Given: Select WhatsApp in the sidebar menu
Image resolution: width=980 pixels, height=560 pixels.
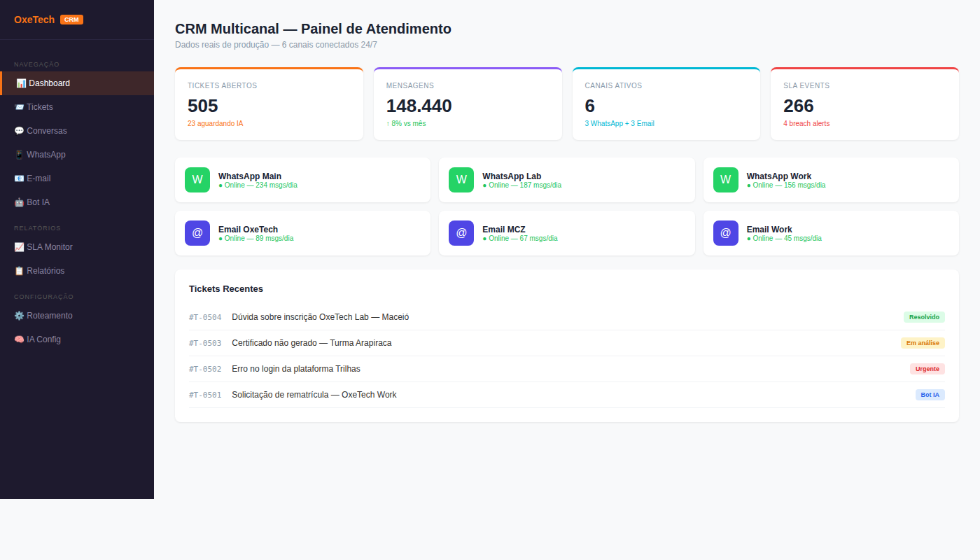Looking at the screenshot, I should [x=45, y=155].
